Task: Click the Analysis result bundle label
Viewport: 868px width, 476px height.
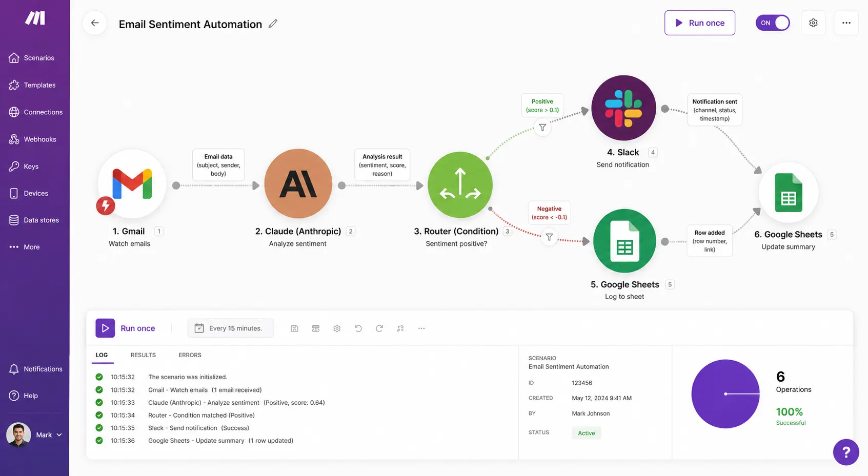Action: [x=382, y=165]
